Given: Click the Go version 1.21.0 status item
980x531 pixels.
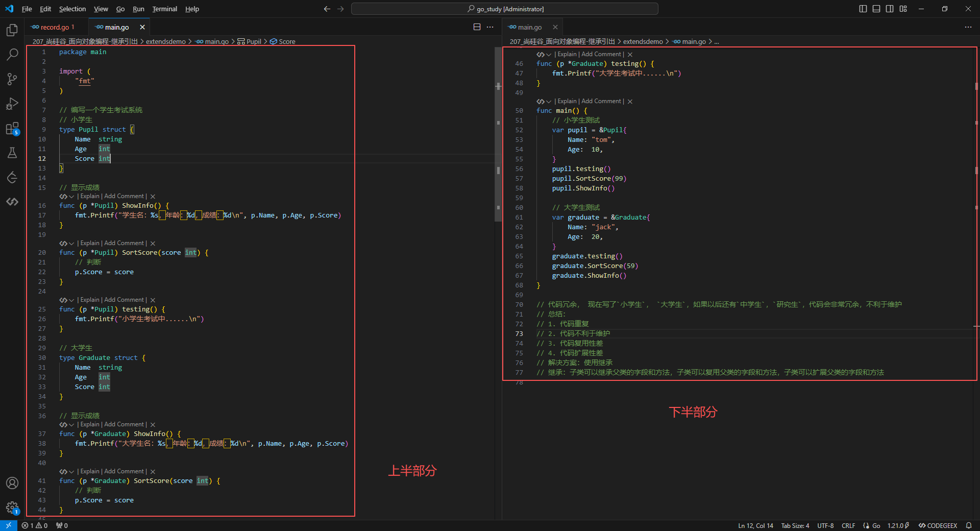Looking at the screenshot, I should [x=898, y=525].
